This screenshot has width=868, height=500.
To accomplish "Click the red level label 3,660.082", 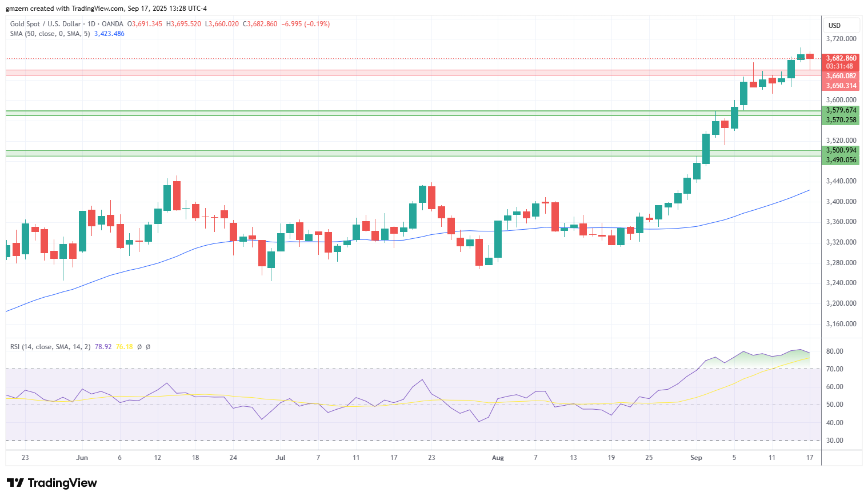I will pyautogui.click(x=841, y=76).
